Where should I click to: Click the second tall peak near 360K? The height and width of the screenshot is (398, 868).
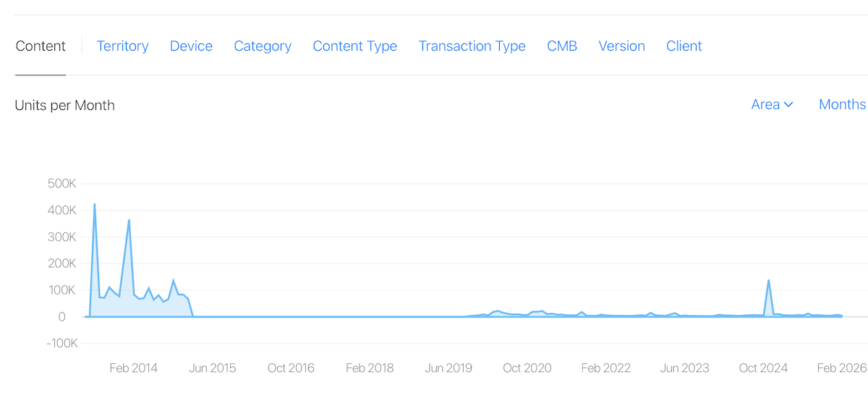click(x=129, y=221)
